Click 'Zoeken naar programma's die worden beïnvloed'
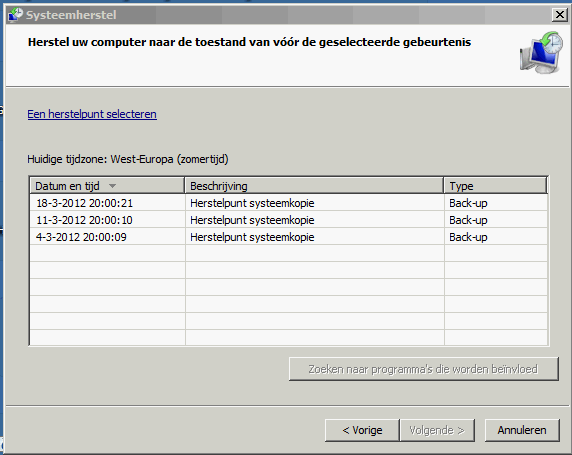The height and width of the screenshot is (455, 572). click(x=424, y=369)
